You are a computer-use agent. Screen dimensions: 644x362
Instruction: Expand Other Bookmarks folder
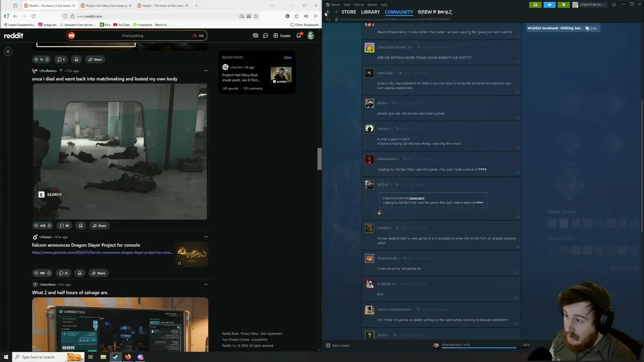[305, 25]
